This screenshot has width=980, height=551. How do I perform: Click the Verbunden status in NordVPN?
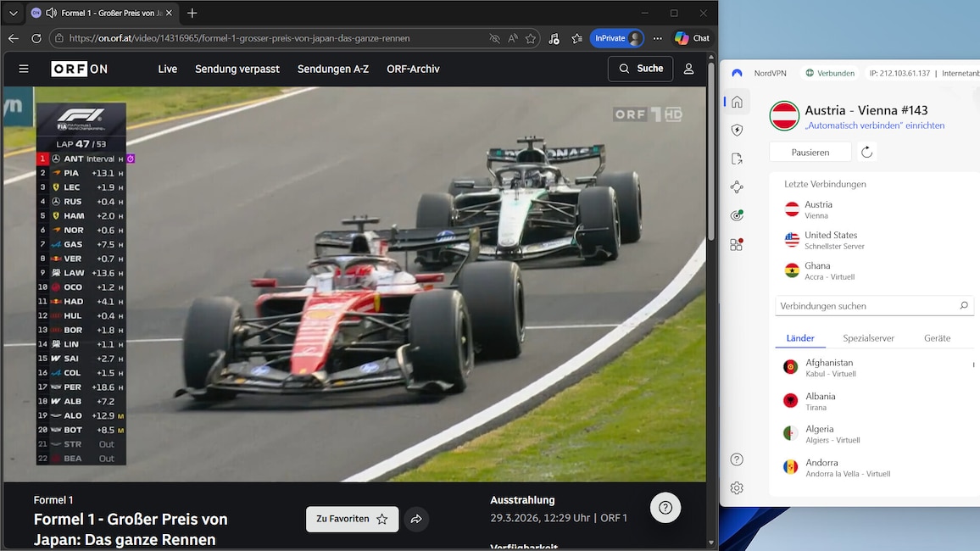(830, 73)
